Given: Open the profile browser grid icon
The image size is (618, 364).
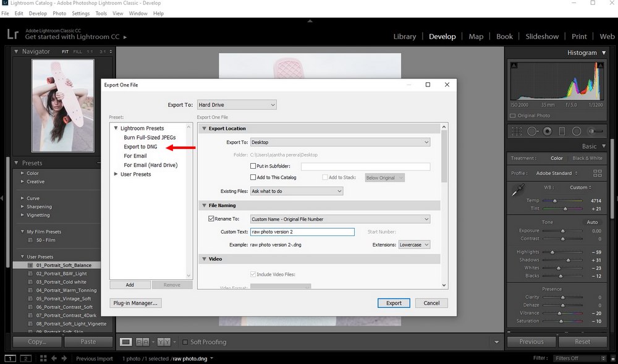Looking at the screenshot, I should click(597, 173).
